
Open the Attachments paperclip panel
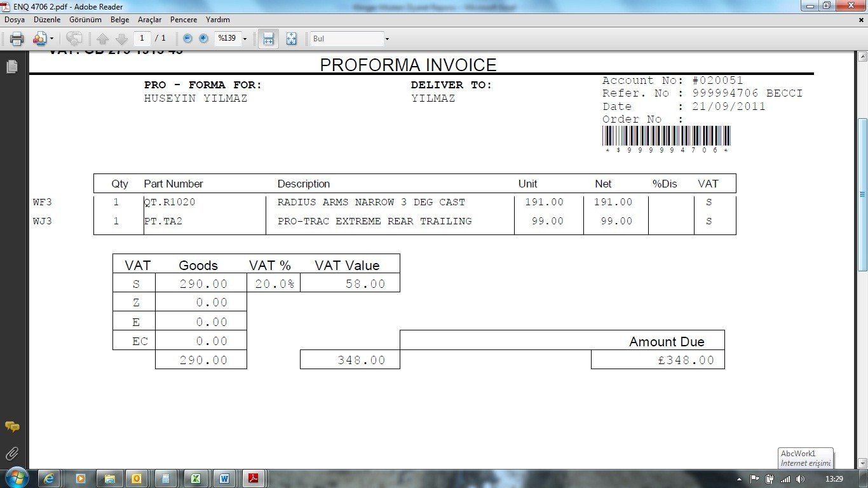click(x=11, y=454)
